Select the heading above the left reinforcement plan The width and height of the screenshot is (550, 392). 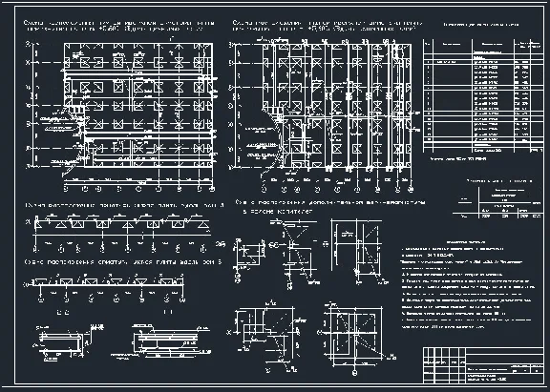pyautogui.click(x=119, y=26)
